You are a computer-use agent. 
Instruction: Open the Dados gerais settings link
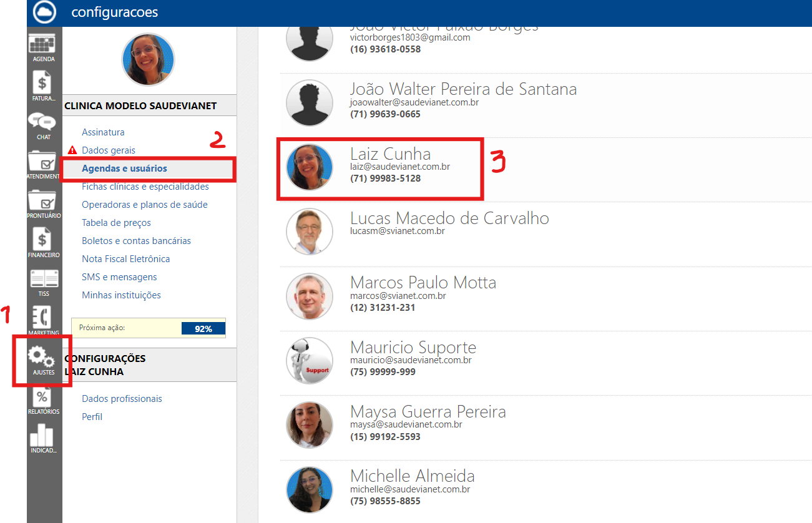(109, 150)
